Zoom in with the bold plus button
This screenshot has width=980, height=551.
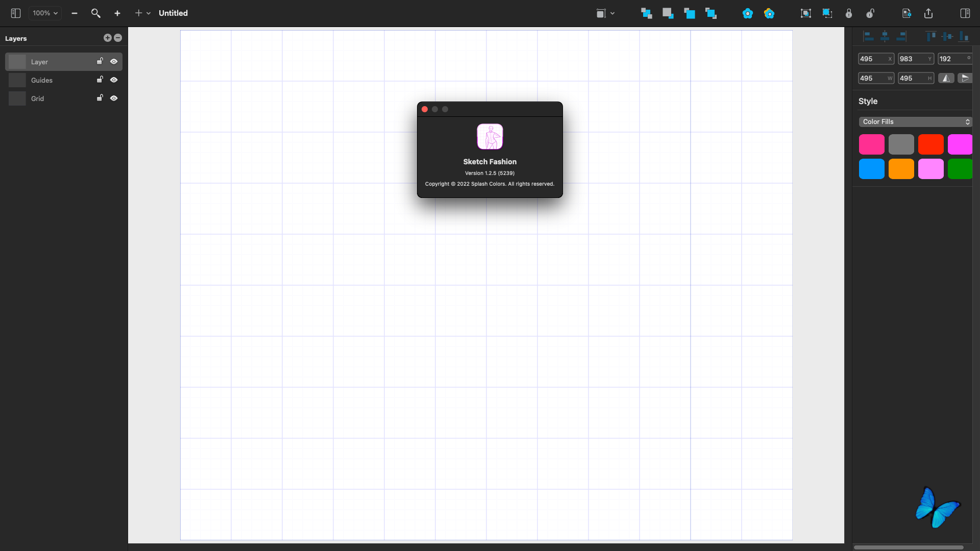point(117,13)
